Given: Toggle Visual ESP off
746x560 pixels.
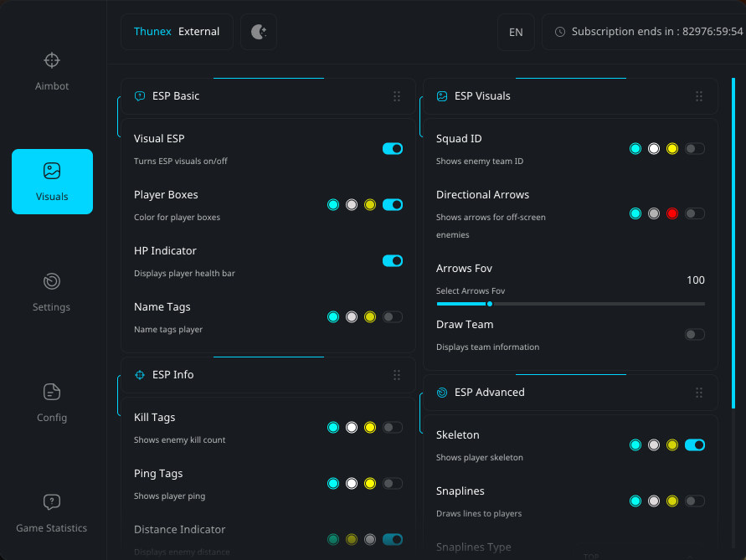Looking at the screenshot, I should pyautogui.click(x=393, y=148).
